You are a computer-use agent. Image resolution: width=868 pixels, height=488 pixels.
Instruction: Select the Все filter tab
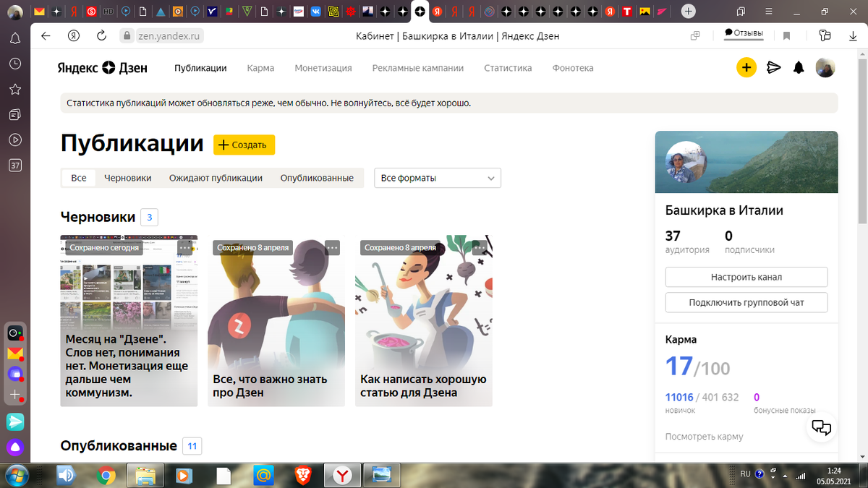click(x=79, y=178)
